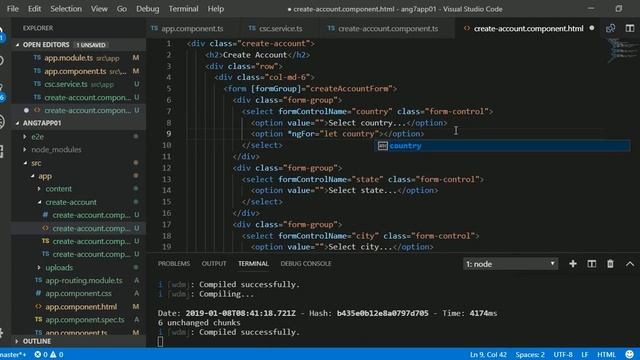Switch to OUTPUT panel tab
The height and width of the screenshot is (360, 640).
pos(213,264)
